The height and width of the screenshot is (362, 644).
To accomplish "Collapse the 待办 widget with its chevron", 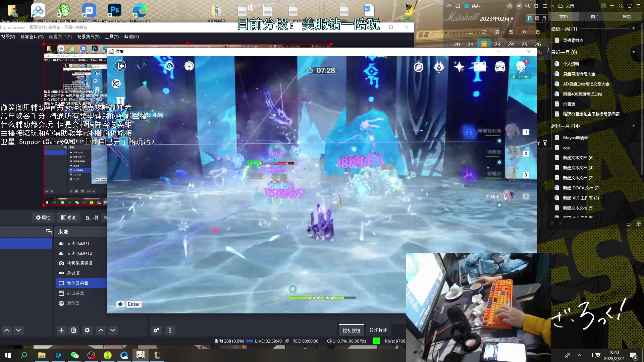I will click(449, 6).
